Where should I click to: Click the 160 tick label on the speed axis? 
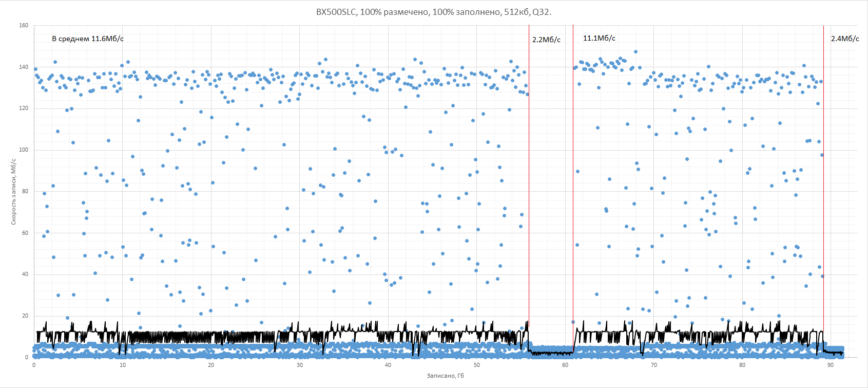pos(24,25)
